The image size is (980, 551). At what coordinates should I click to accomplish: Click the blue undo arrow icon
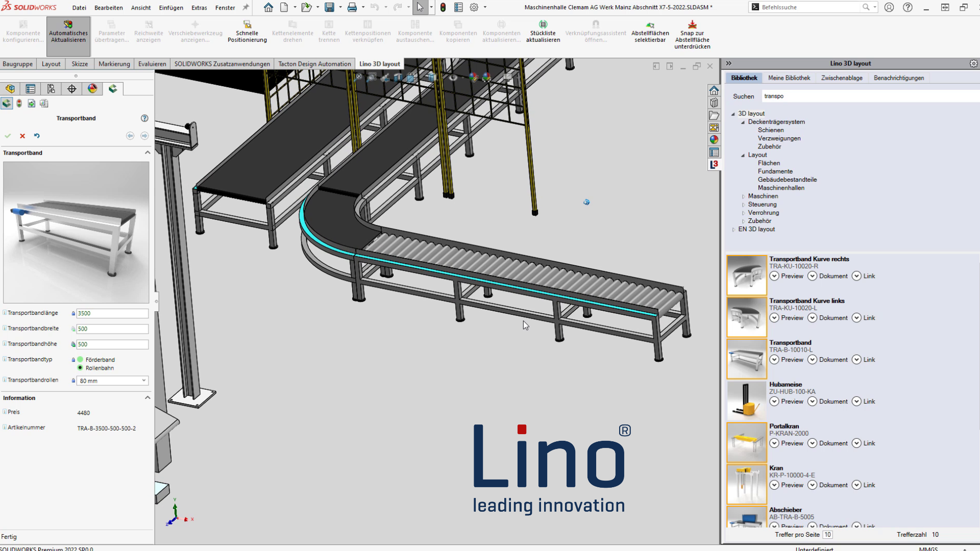pos(37,136)
